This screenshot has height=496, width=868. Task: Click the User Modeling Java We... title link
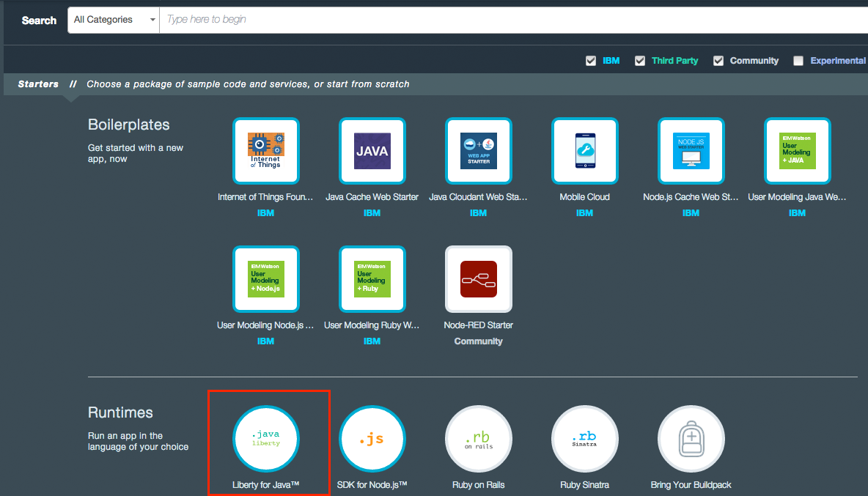[x=797, y=197]
